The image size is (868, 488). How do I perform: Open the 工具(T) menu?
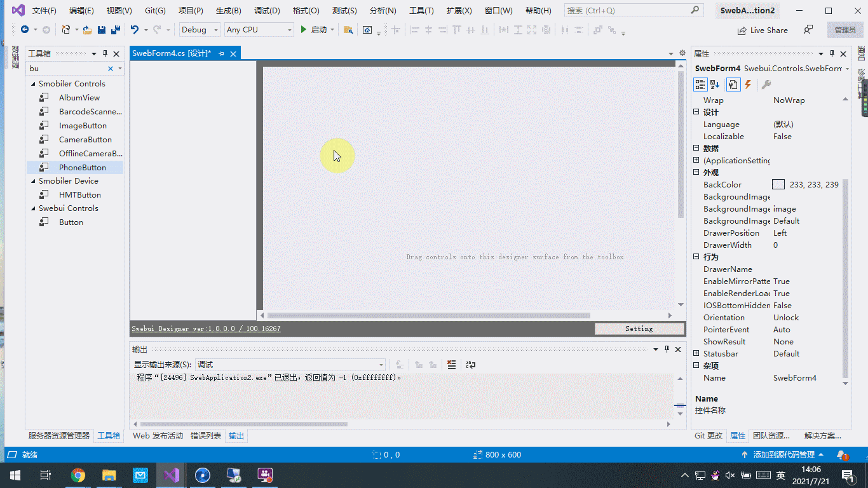point(421,11)
